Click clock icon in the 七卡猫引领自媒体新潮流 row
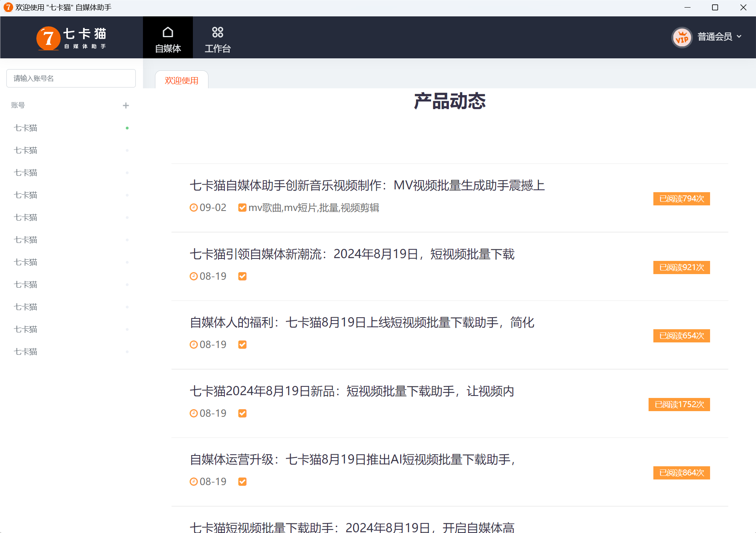 coord(194,276)
